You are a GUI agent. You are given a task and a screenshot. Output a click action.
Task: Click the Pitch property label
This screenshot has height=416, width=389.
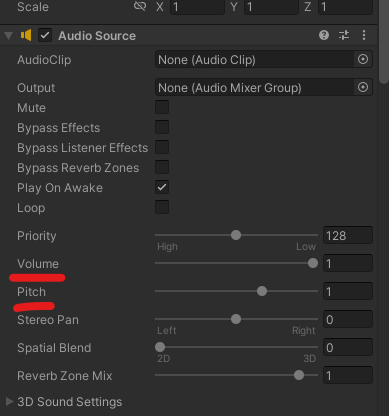(x=31, y=292)
